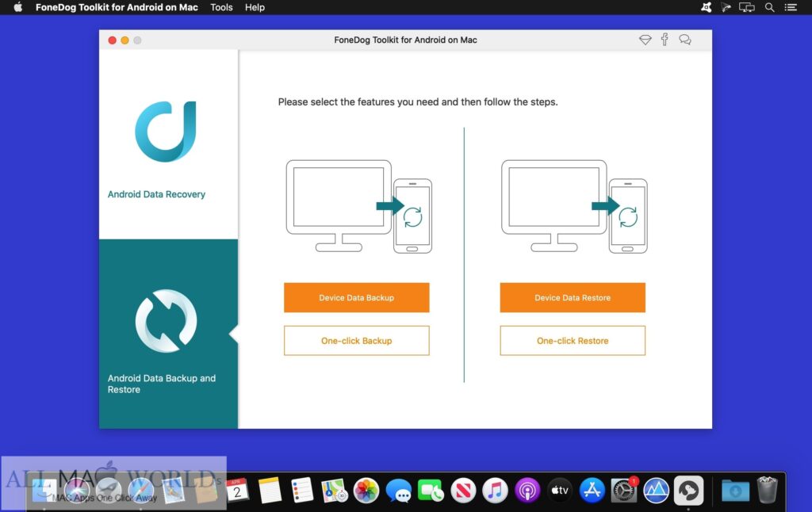Open the feedback chat bubbles icon
Screen dimensions: 812x512
point(684,40)
